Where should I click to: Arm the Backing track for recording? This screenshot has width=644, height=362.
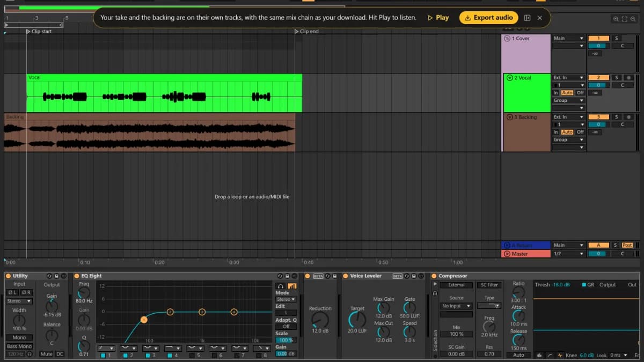point(628,116)
